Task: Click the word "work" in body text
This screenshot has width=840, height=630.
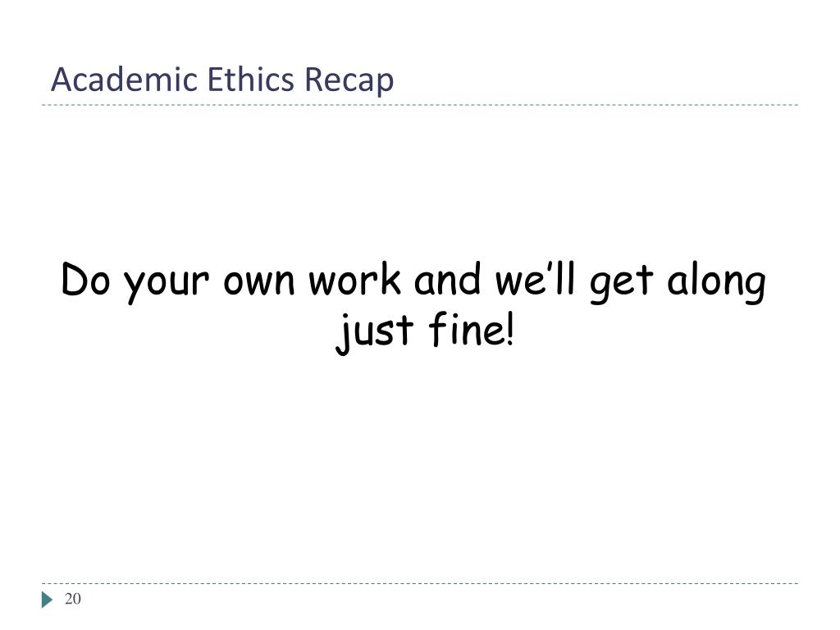Action: pos(355,279)
